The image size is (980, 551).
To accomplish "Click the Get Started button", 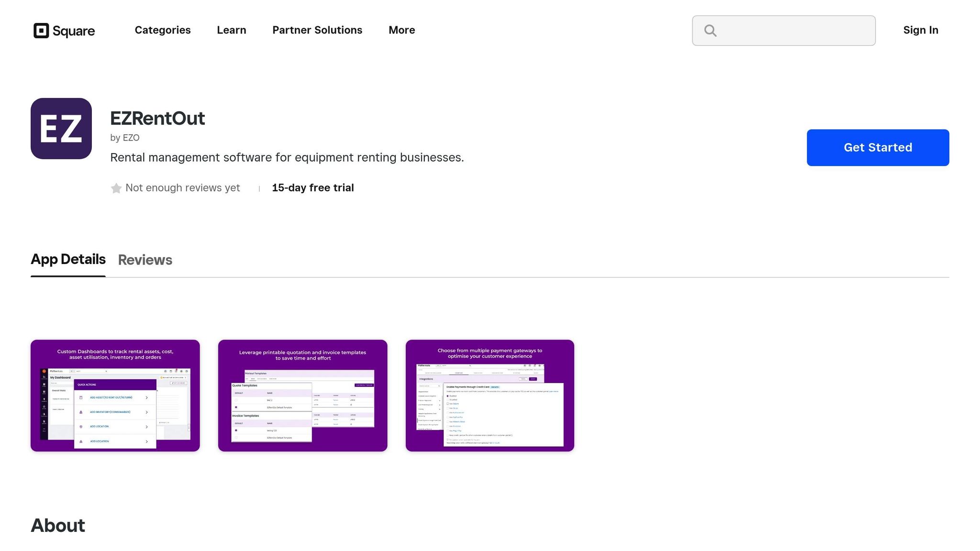I will point(878,148).
